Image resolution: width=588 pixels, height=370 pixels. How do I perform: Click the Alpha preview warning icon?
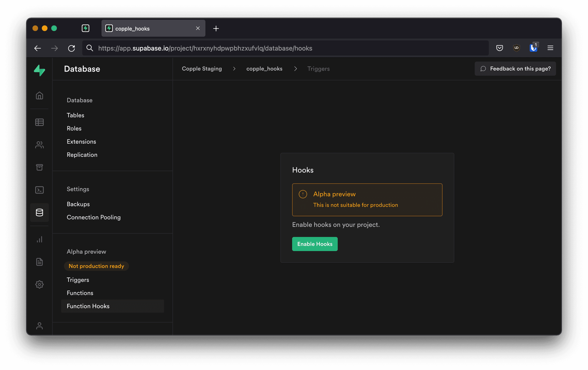click(x=303, y=194)
